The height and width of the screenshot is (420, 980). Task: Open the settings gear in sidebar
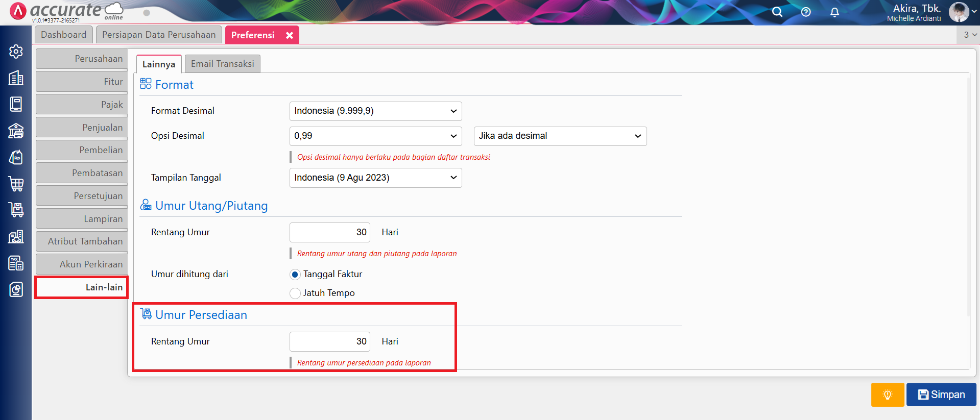(x=16, y=52)
